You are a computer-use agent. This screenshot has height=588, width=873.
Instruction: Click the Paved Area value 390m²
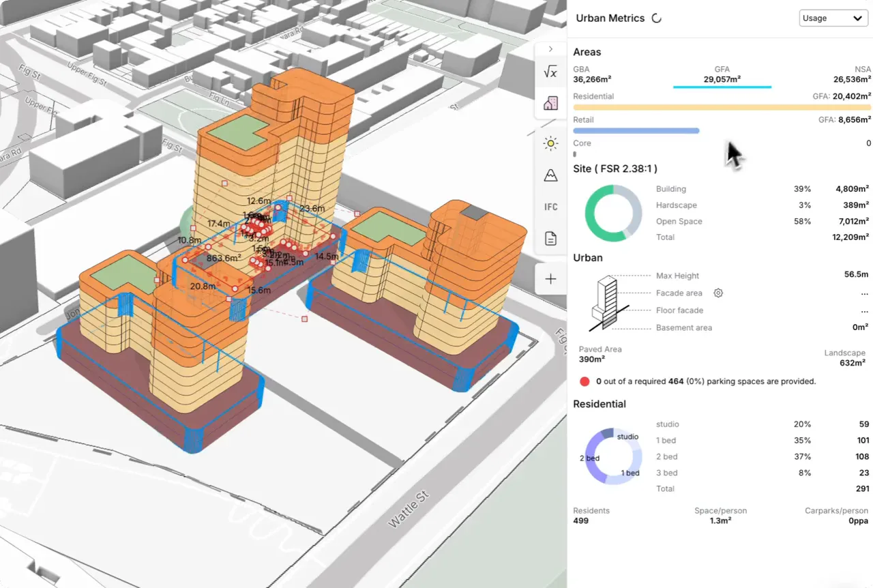[x=592, y=359]
